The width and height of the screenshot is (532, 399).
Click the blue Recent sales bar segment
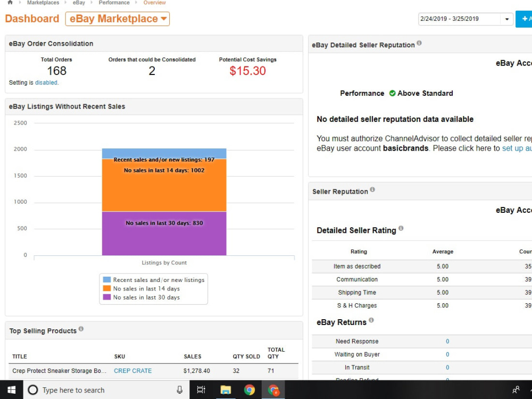(x=164, y=152)
